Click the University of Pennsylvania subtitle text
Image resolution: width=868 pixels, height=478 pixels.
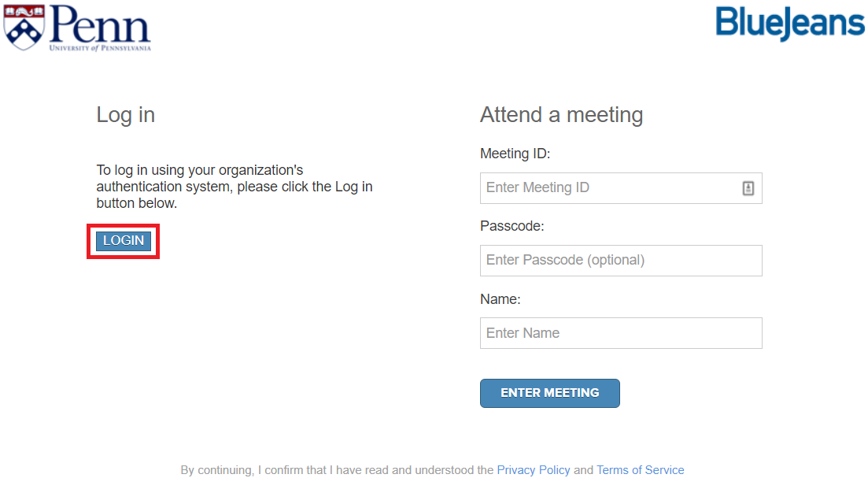(x=99, y=48)
